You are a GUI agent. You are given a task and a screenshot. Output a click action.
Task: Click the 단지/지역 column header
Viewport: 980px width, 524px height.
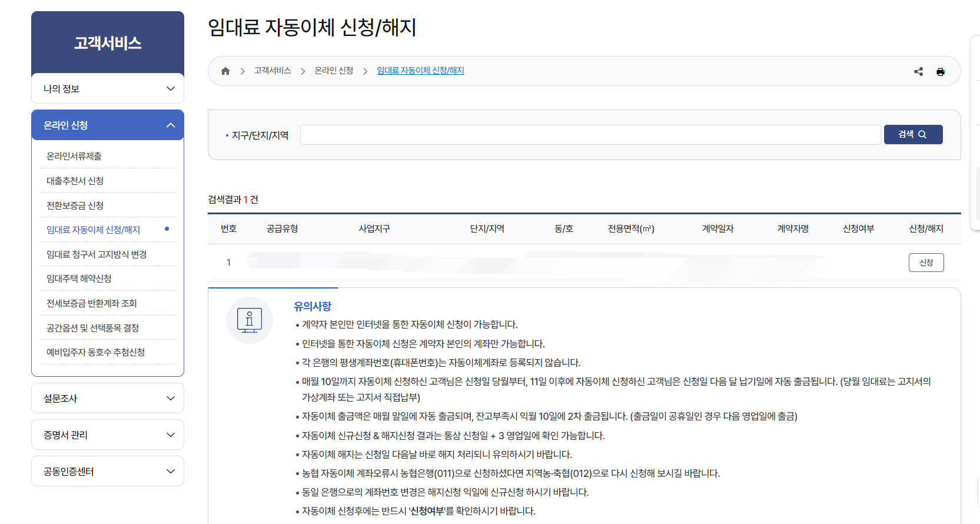tap(487, 228)
